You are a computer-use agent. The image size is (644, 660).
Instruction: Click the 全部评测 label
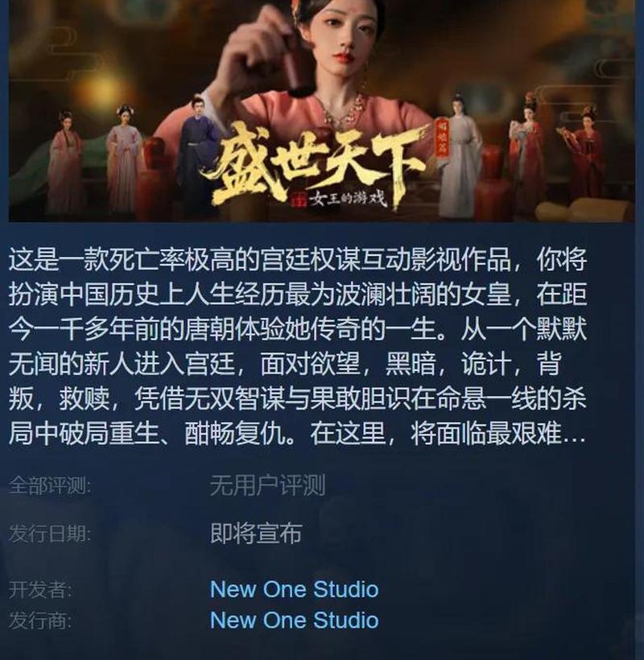click(x=50, y=485)
